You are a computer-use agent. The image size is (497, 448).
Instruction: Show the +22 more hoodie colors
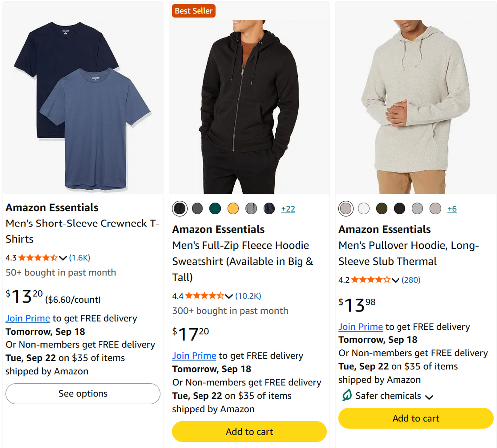click(288, 209)
